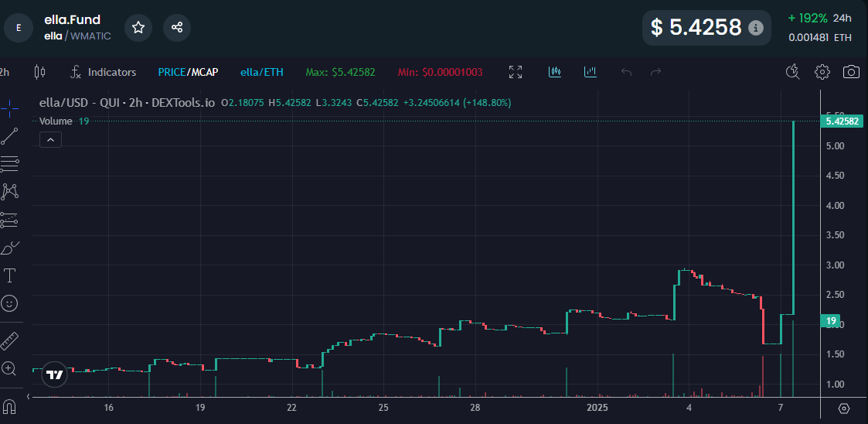Open price info tooltip next to $5.4258

click(x=756, y=28)
